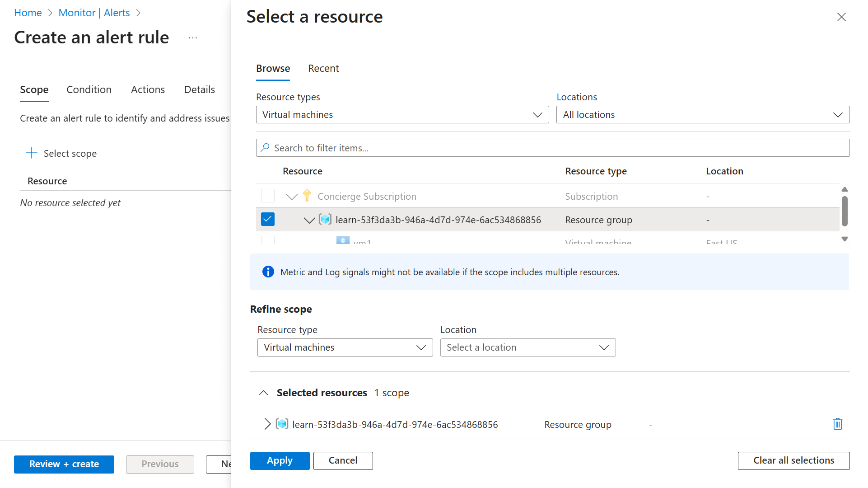
Task: Open the Scope tab
Action: [34, 90]
